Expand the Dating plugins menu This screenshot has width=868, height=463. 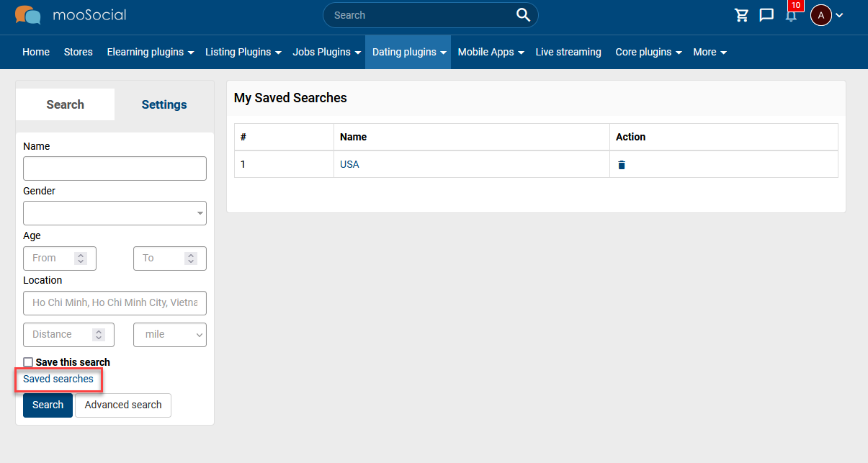(x=408, y=52)
